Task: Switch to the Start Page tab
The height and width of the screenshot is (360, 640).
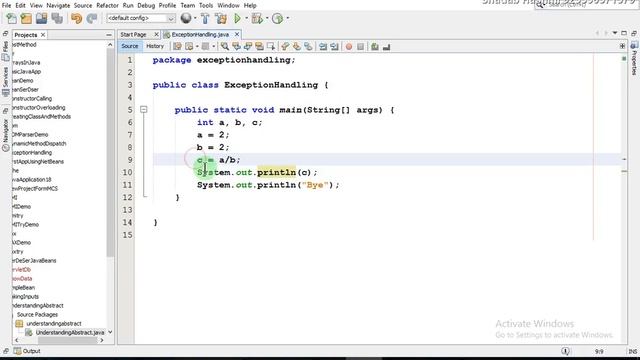Action: [x=133, y=35]
